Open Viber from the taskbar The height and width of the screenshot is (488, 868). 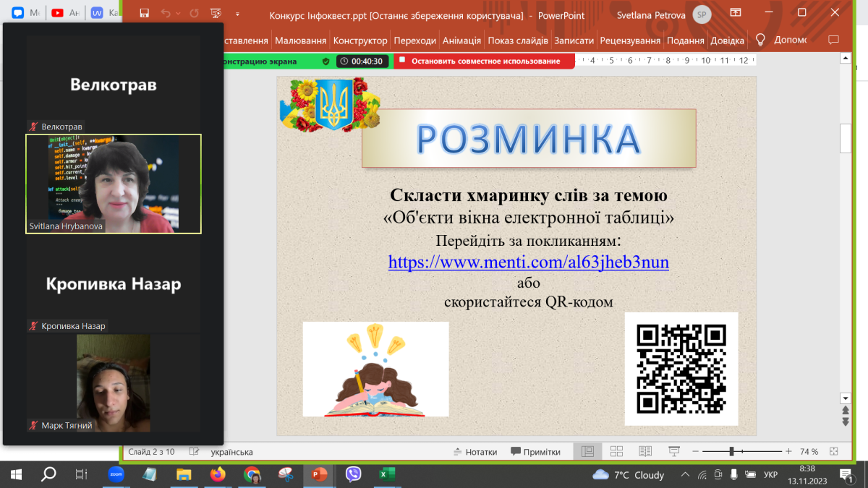click(353, 474)
